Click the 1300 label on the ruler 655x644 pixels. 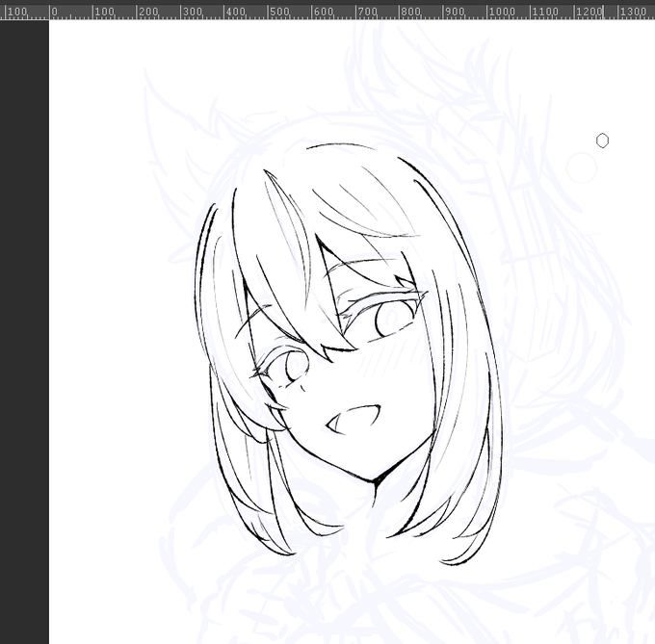[633, 12]
